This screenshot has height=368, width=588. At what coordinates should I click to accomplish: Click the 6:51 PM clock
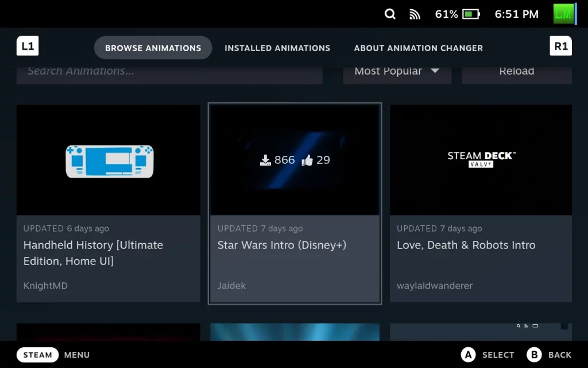[x=516, y=14]
